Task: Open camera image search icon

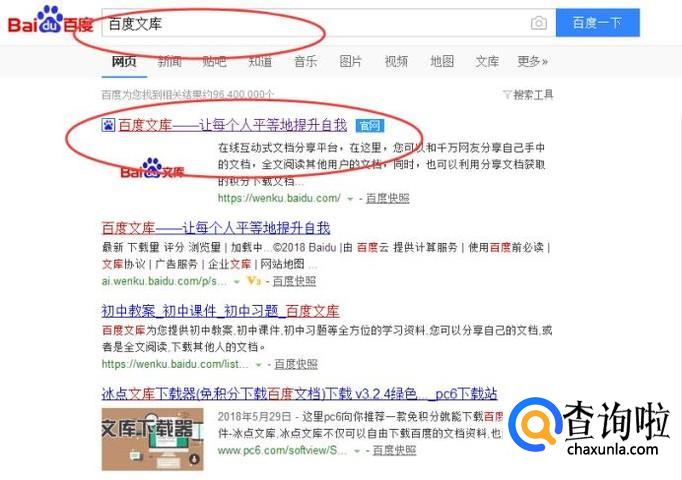Action: [538, 23]
